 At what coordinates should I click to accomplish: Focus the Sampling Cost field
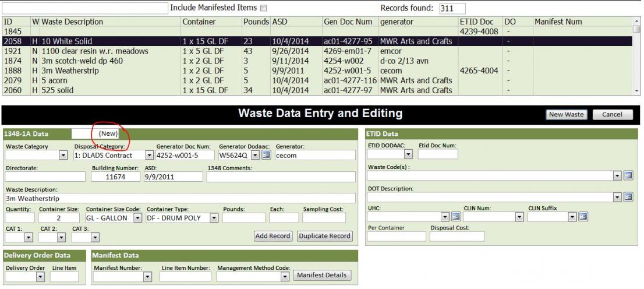[x=324, y=218]
